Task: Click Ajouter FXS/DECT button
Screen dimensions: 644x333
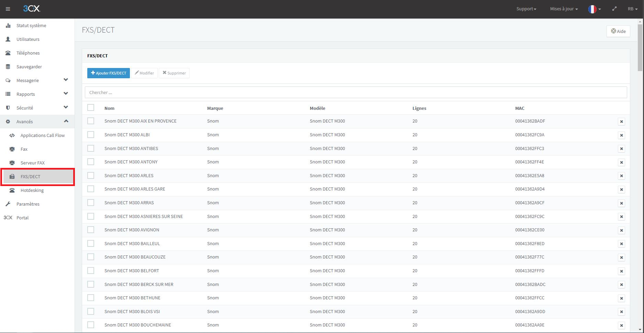Action: [109, 73]
